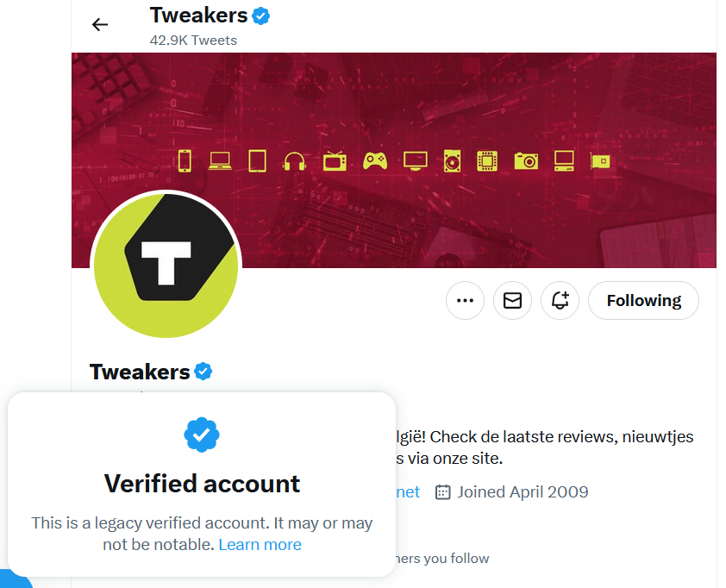Click the envelope message icon button
Screen dimensions: 726x588
pyautogui.click(x=512, y=301)
